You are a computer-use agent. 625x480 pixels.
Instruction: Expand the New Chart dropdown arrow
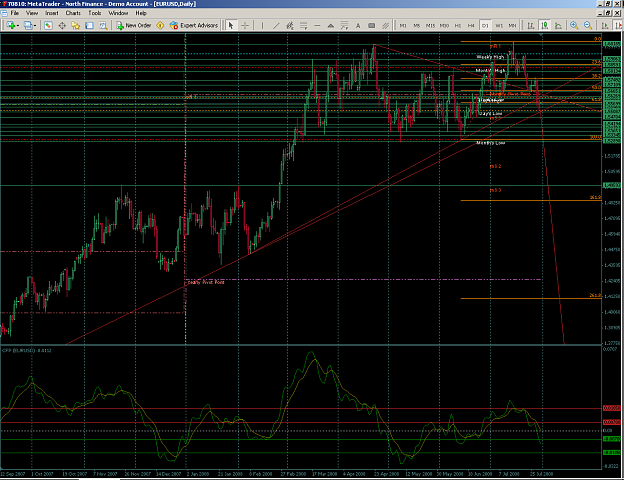(x=18, y=26)
